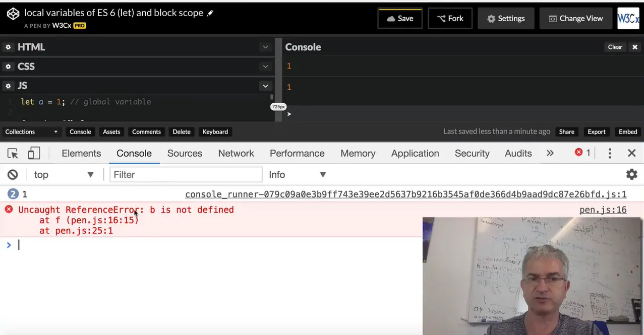Open the Application tab

tap(415, 153)
